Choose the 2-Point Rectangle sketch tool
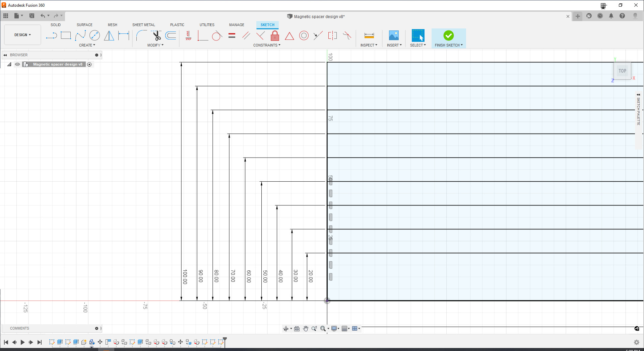644x351 pixels. click(66, 35)
